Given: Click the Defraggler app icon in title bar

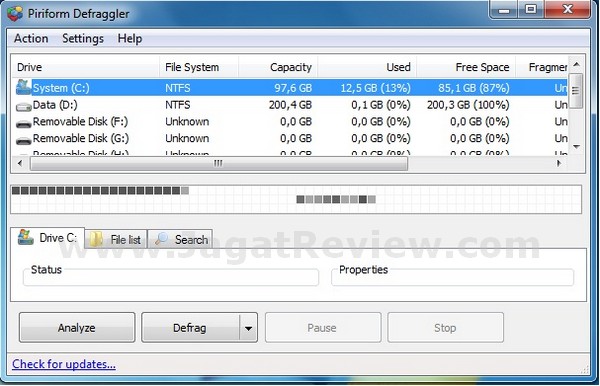Looking at the screenshot, I should (x=15, y=13).
